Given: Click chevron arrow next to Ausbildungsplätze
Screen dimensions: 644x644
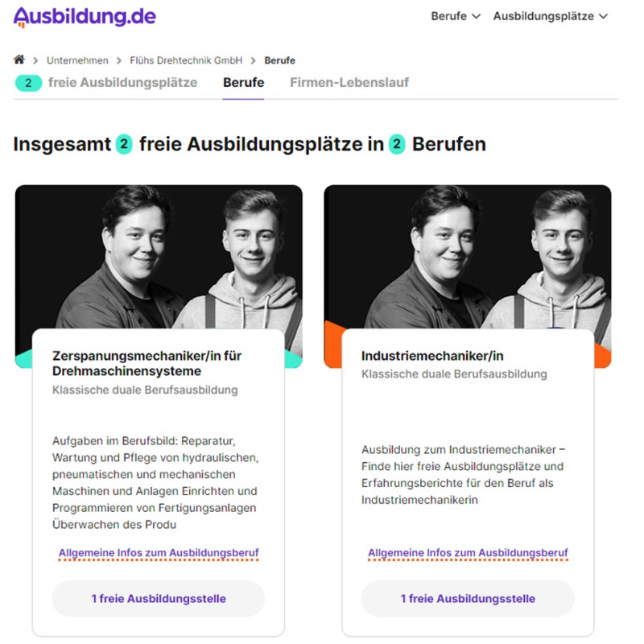Looking at the screenshot, I should click(x=603, y=16).
